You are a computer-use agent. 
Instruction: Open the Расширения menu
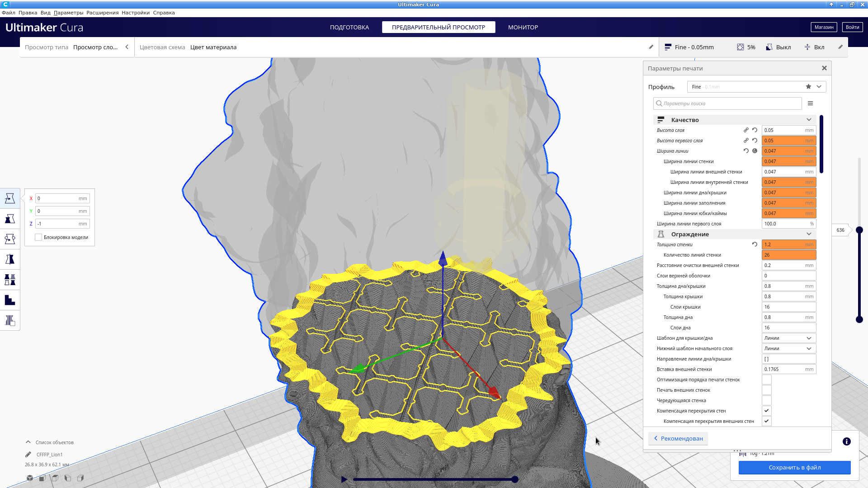coord(102,13)
